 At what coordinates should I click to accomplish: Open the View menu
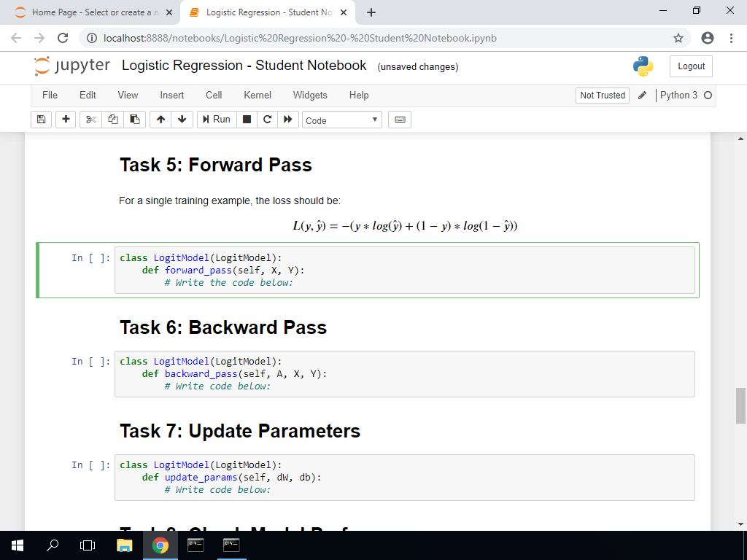coord(128,96)
